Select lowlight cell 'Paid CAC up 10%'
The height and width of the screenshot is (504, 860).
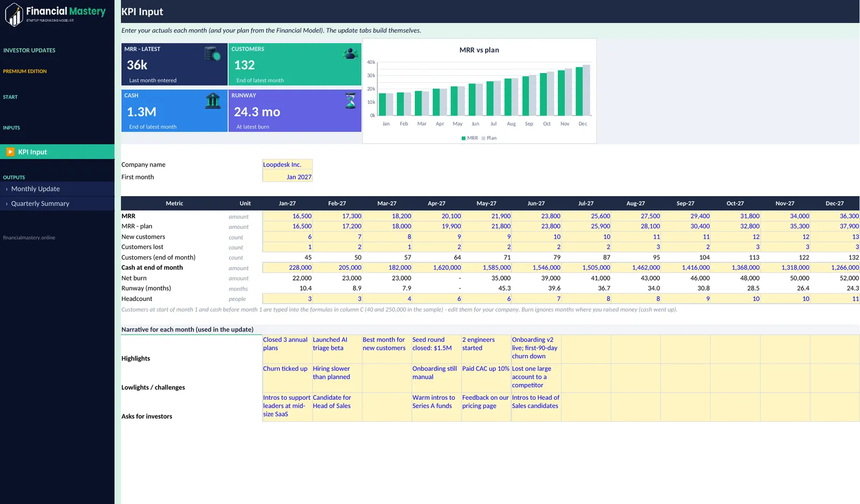(x=486, y=378)
